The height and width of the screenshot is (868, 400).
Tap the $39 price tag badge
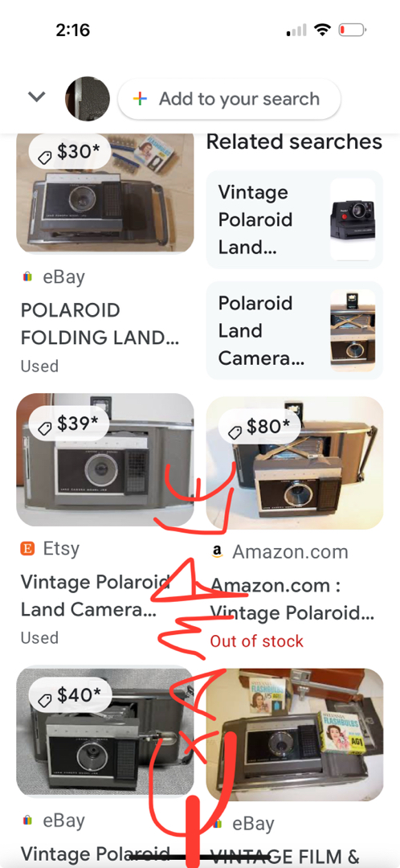point(69,424)
